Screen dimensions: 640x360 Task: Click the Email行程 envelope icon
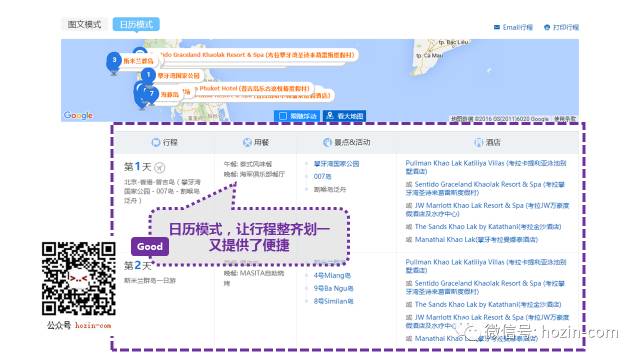[497, 27]
